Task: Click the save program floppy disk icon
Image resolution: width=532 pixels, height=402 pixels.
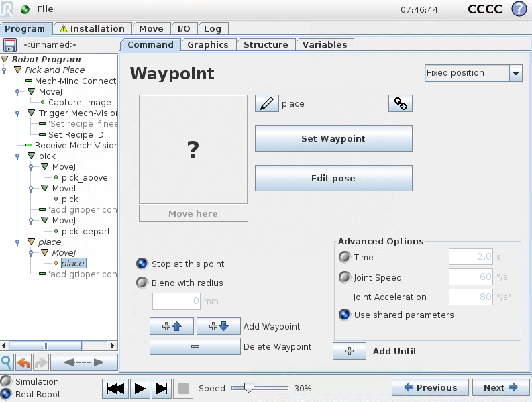Action: tap(10, 45)
